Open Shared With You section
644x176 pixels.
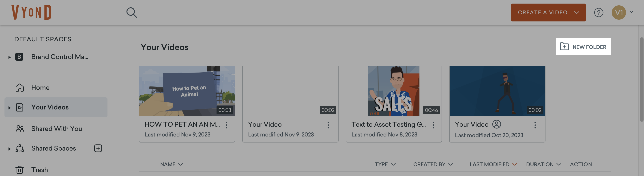coord(56,129)
